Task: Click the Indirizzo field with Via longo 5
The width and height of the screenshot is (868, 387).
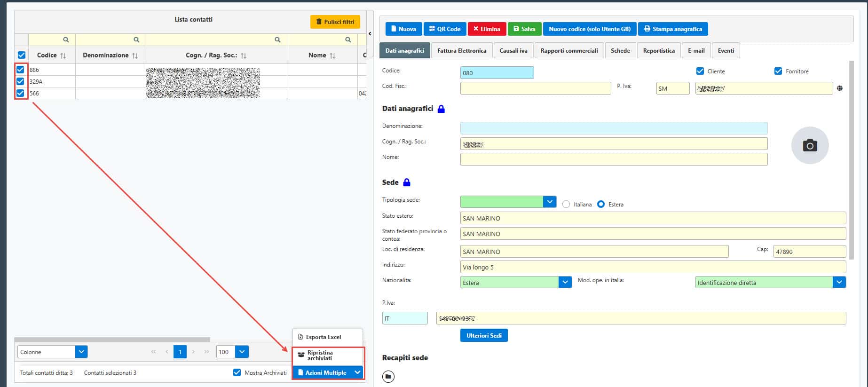Action: pyautogui.click(x=652, y=267)
